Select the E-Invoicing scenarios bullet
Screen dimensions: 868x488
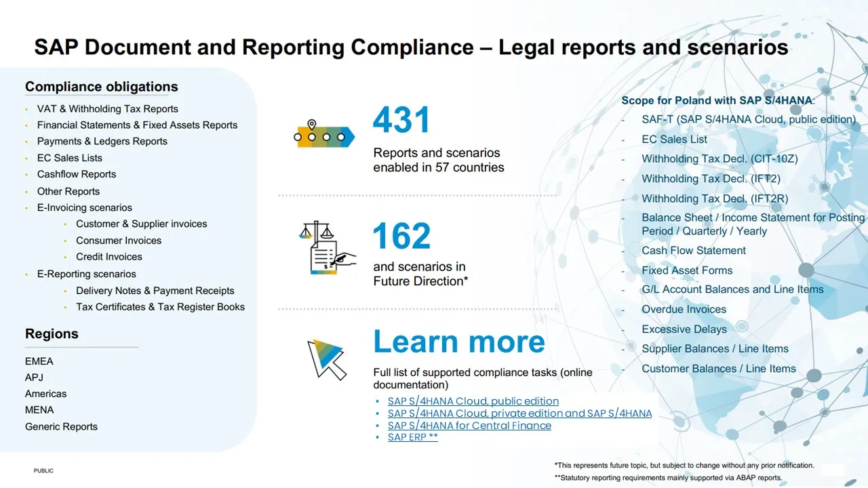84,208
